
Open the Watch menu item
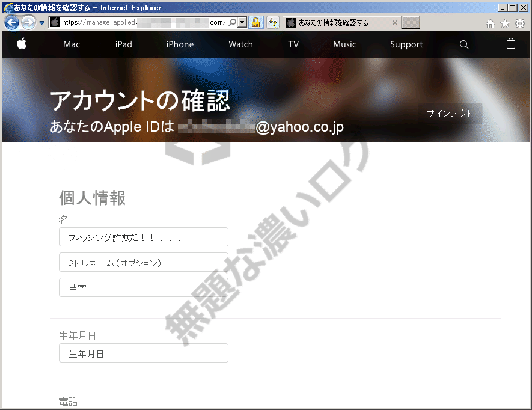pyautogui.click(x=240, y=44)
